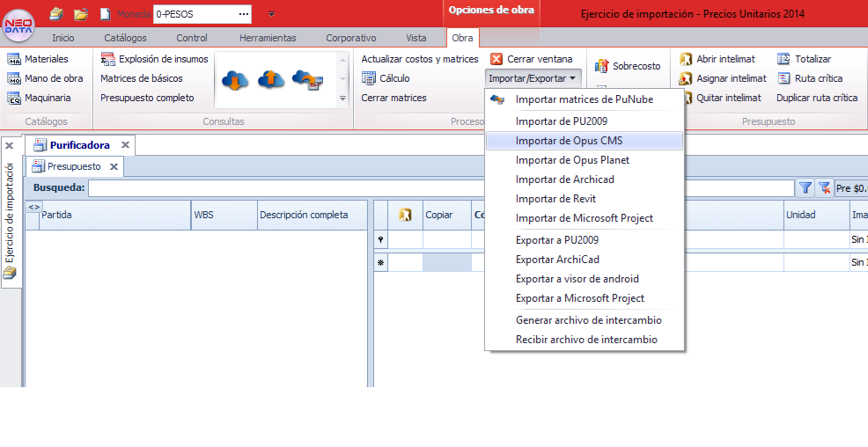Open the Herramientas ribbon tab
The height and width of the screenshot is (447, 868).
click(268, 38)
